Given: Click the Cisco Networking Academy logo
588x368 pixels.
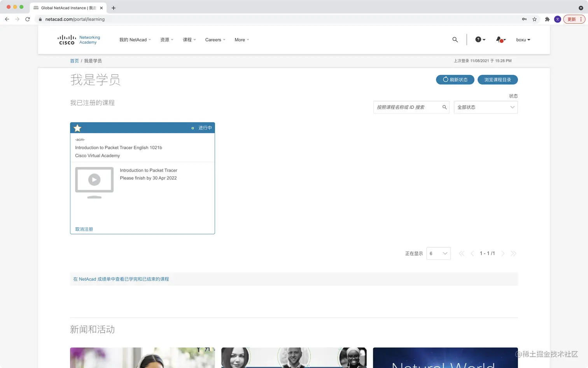Looking at the screenshot, I should [79, 40].
